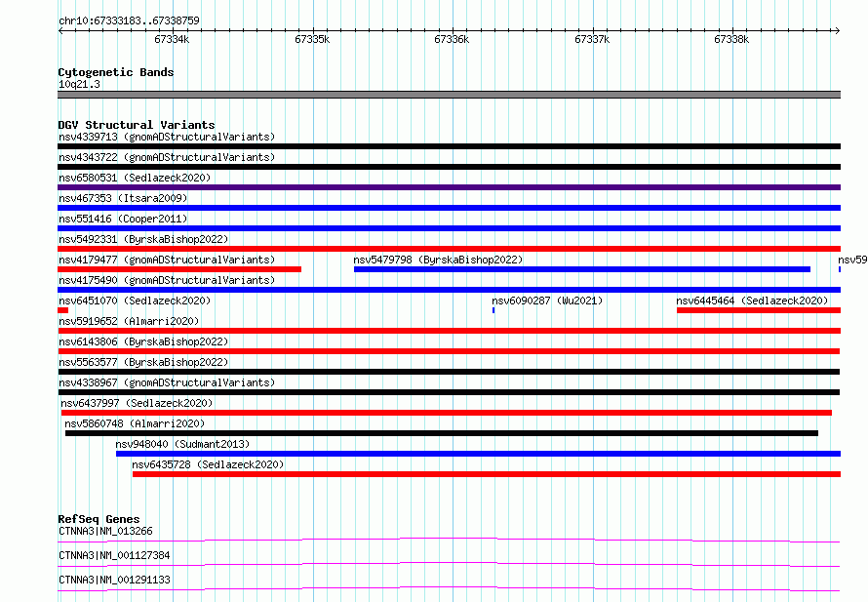Screen dimensions: 868x602
Task: Click the black bar under nsv4339713
Action: [449, 146]
